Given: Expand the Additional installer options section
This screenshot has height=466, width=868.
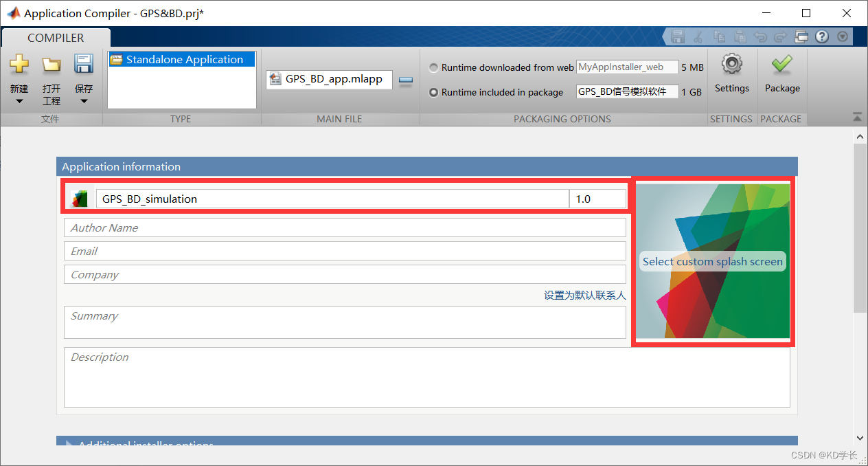Looking at the screenshot, I should pyautogui.click(x=69, y=443).
